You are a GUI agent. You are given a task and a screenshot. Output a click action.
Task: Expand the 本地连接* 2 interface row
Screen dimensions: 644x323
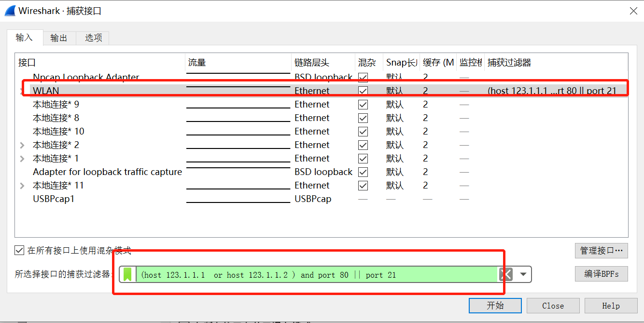22,145
